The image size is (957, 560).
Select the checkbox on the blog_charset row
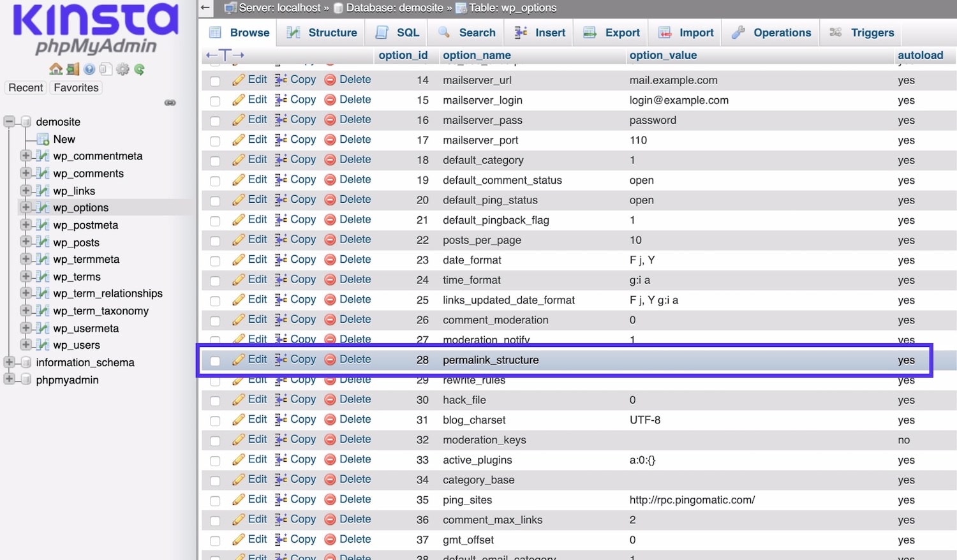[214, 420]
